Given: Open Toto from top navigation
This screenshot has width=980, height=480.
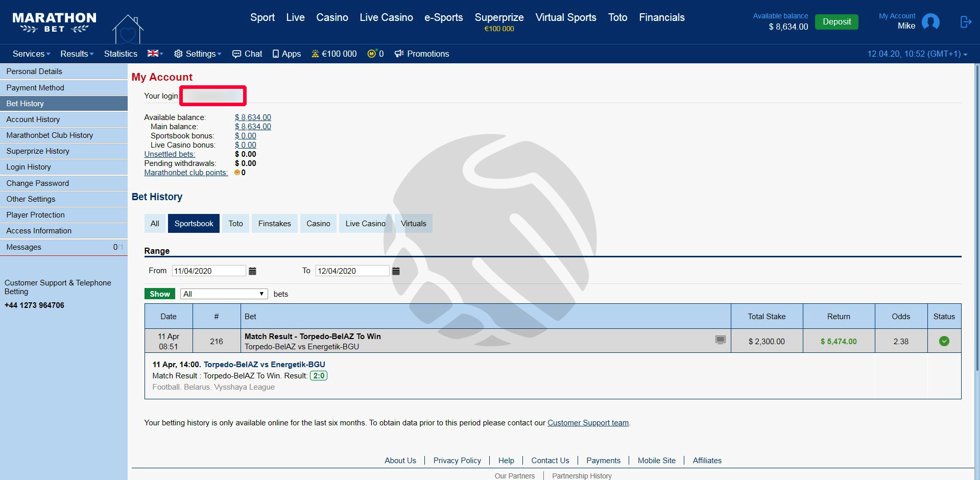Looking at the screenshot, I should pos(617,17).
